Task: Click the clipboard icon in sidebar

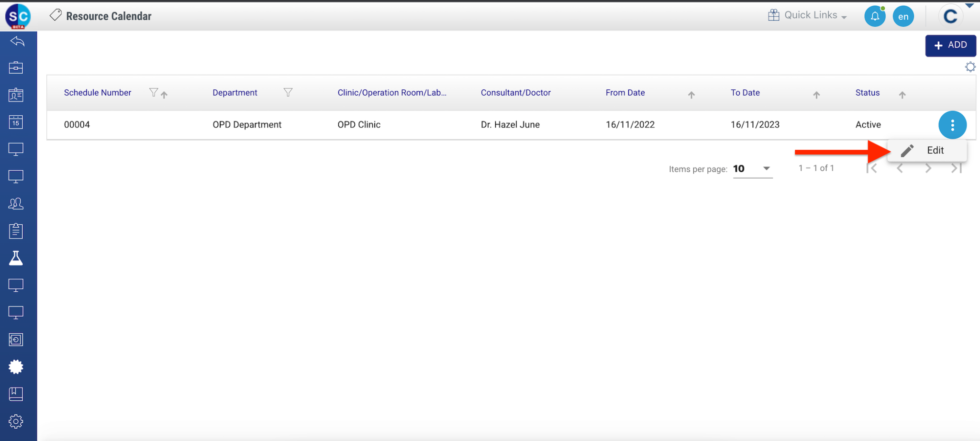Action: 16,231
